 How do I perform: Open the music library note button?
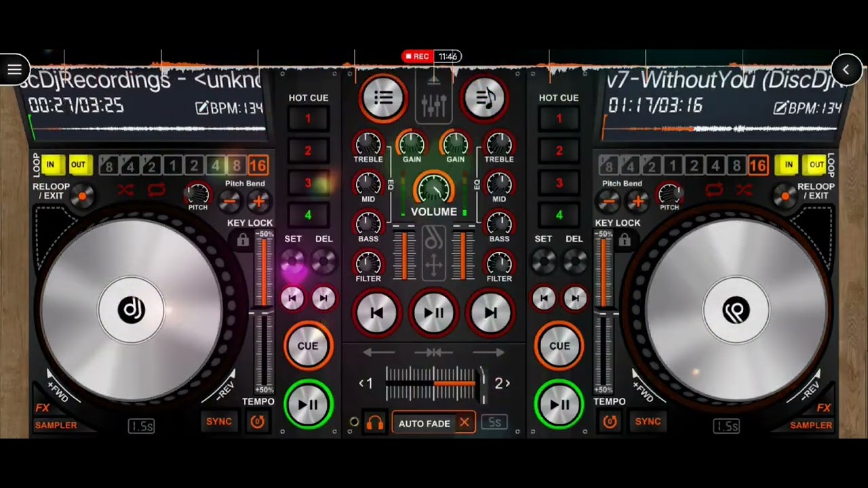[486, 98]
